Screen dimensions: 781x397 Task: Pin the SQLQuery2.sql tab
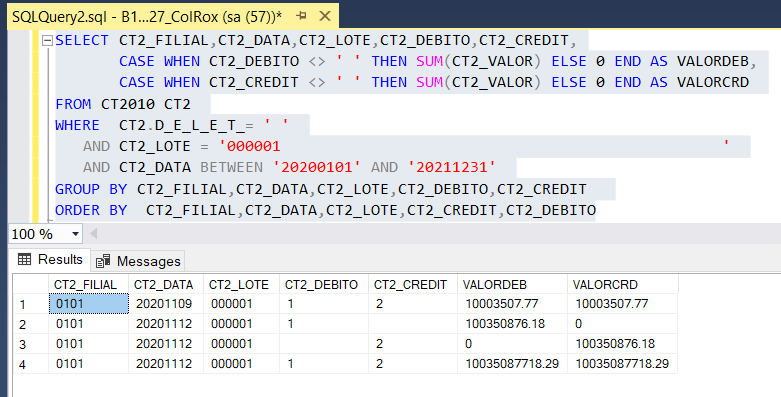pyautogui.click(x=301, y=16)
